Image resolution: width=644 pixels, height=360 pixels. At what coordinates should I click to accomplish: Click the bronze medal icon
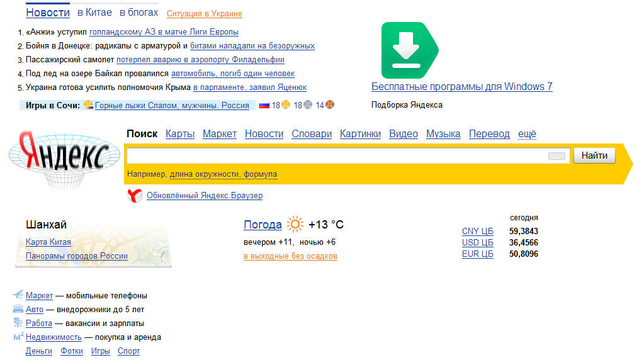[x=330, y=105]
